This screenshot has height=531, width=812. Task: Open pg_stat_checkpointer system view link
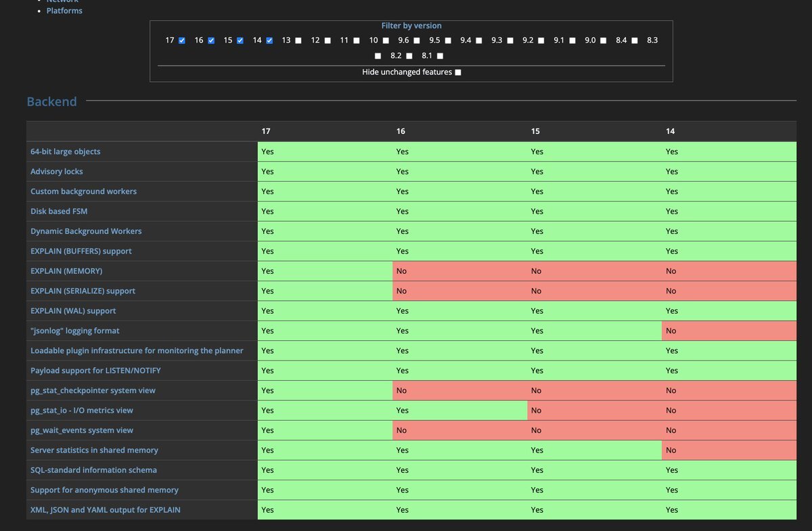[x=93, y=390]
